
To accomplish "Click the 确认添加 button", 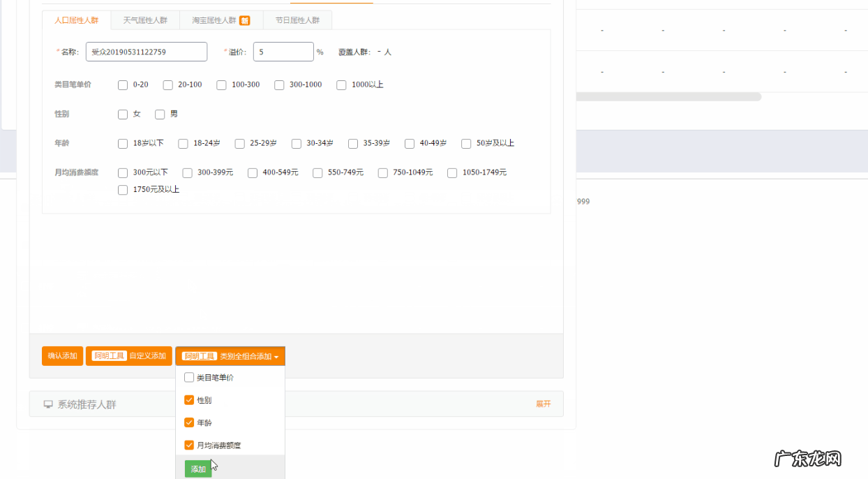I will click(62, 355).
